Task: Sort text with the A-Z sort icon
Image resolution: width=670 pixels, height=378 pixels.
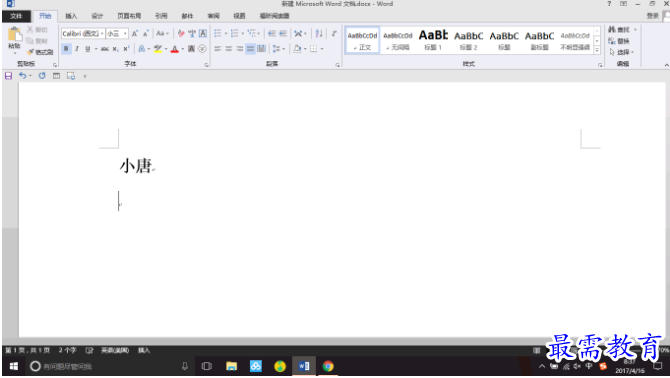Action: (319, 33)
